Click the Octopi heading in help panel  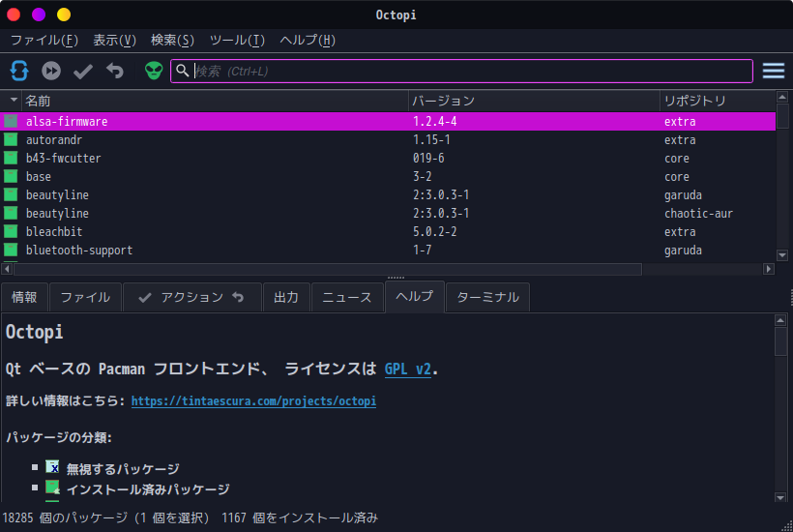(x=35, y=332)
